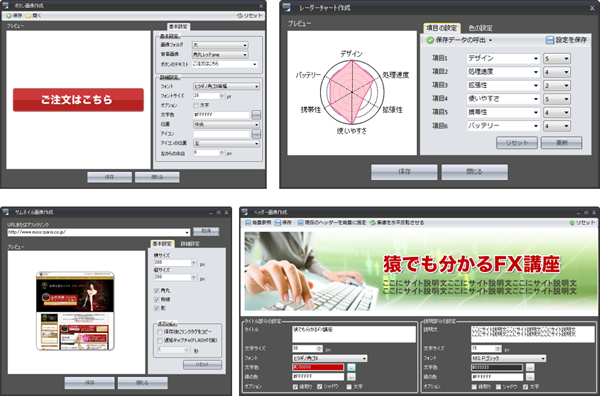This screenshot has width=600, height=396.
Task: Click 閉じる button in button image window
Action: point(157,177)
